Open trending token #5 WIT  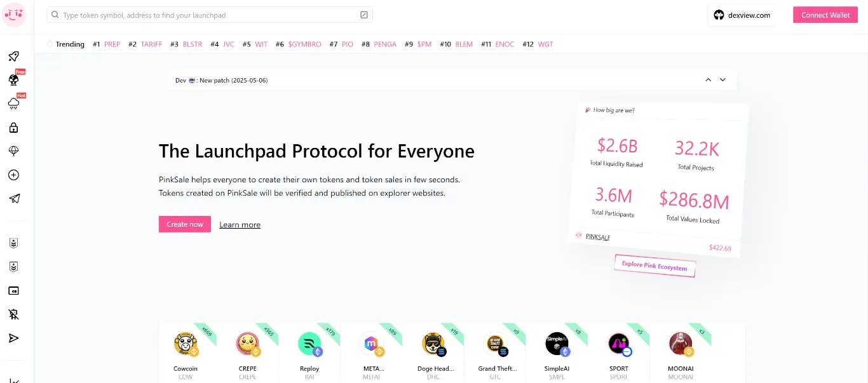[255, 44]
